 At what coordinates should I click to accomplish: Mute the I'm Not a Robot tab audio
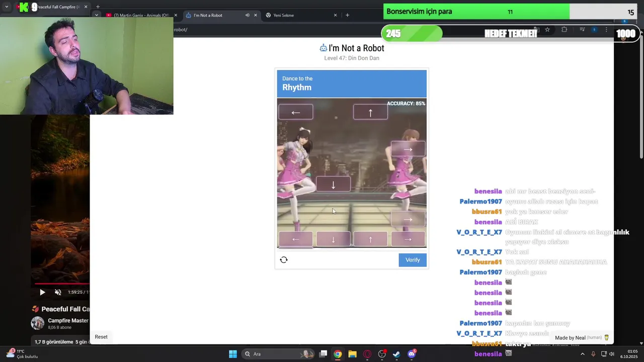tap(247, 15)
